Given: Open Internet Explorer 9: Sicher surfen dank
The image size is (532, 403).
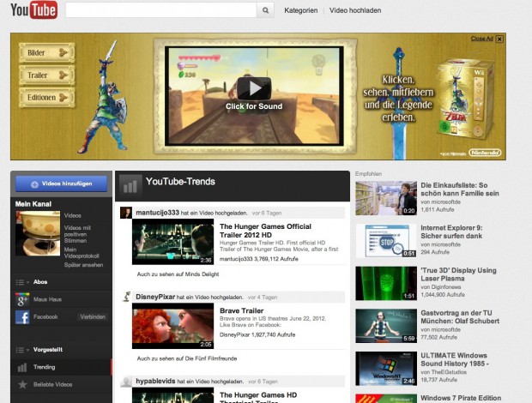Looking at the screenshot, I should [451, 232].
